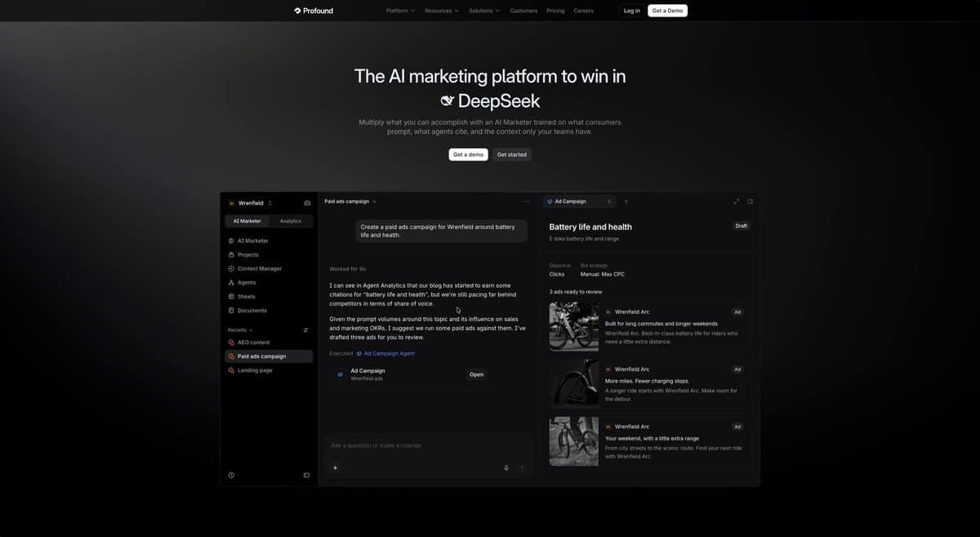
Task: Open AI Marketer in the sidebar list
Action: point(269,241)
